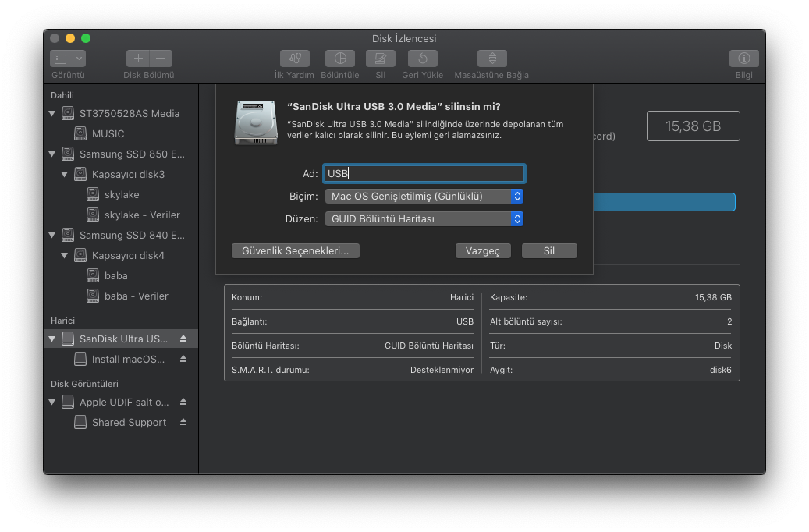
Task: Click the Sil erase icon in toolbar
Action: [x=380, y=59]
